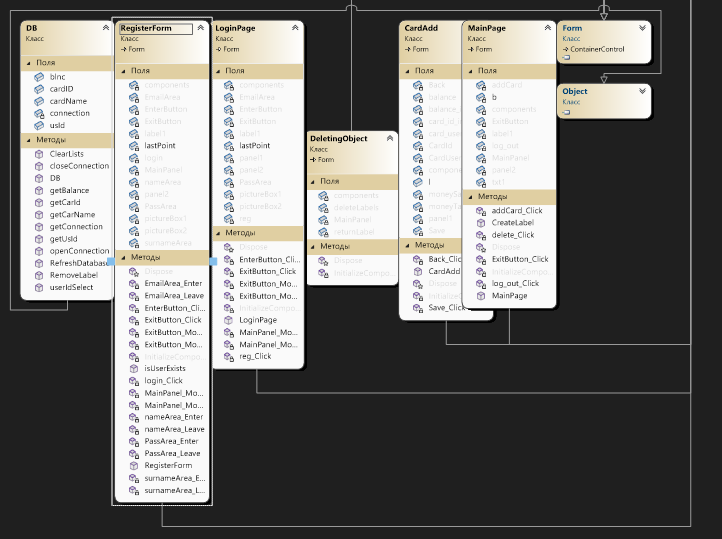Select the getCarId method icon
Screen dimensions: 722x539
point(39,203)
